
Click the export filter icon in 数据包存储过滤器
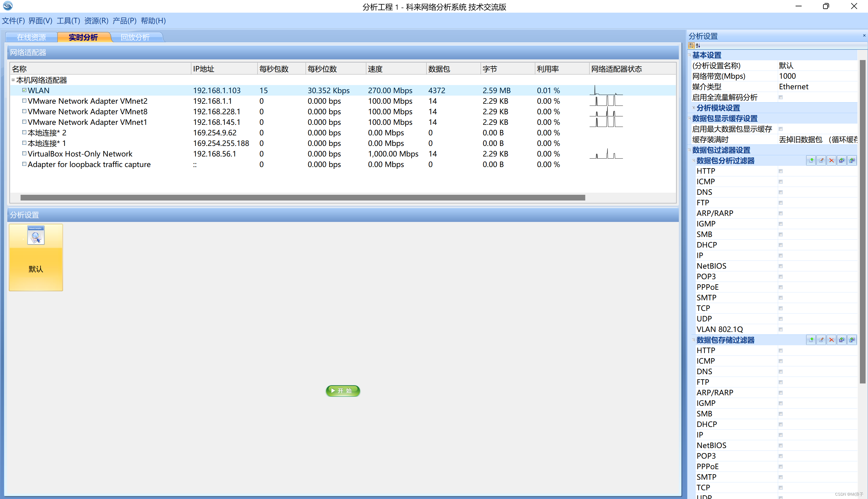[852, 340]
